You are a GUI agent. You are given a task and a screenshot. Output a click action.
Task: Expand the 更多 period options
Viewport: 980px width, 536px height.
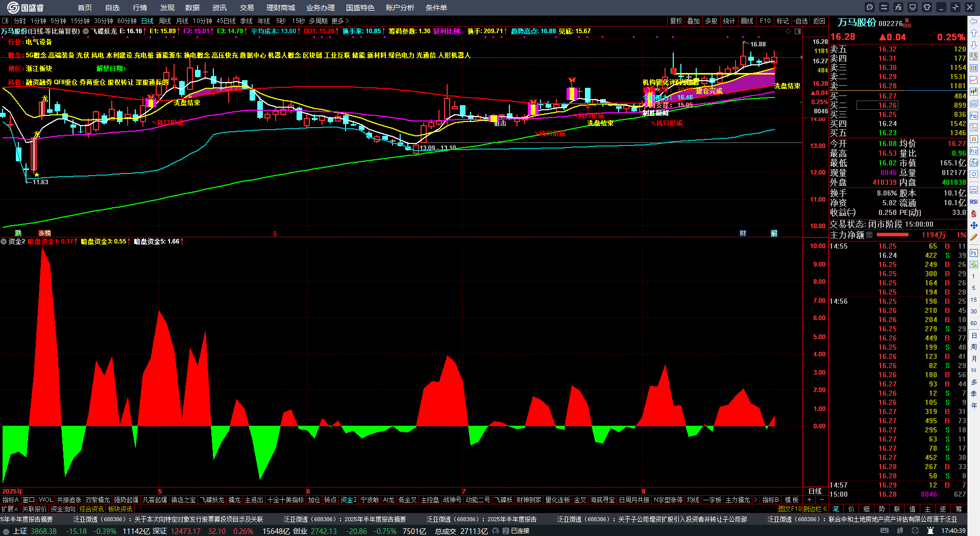coord(340,21)
